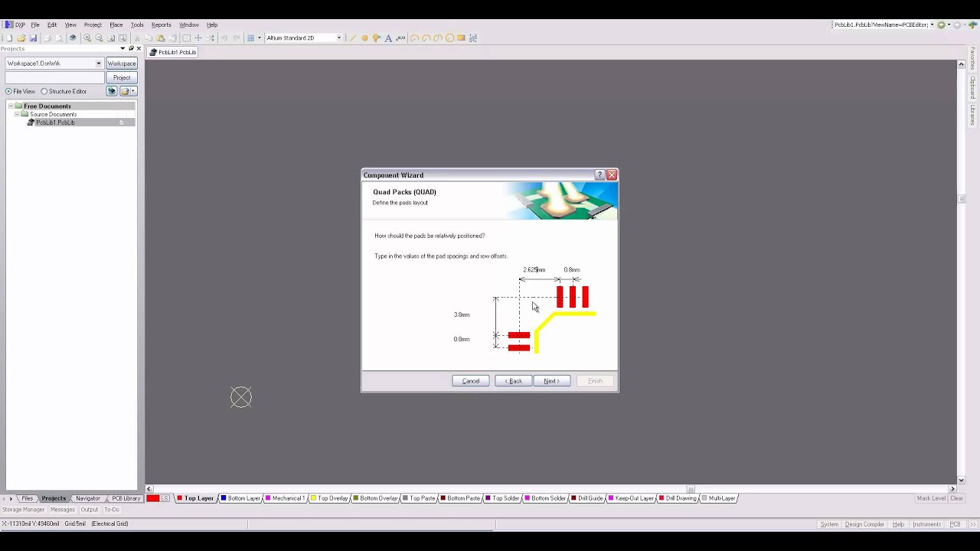This screenshot has width=980, height=551.
Task: Close the Projects panel with X icon
Action: point(139,48)
